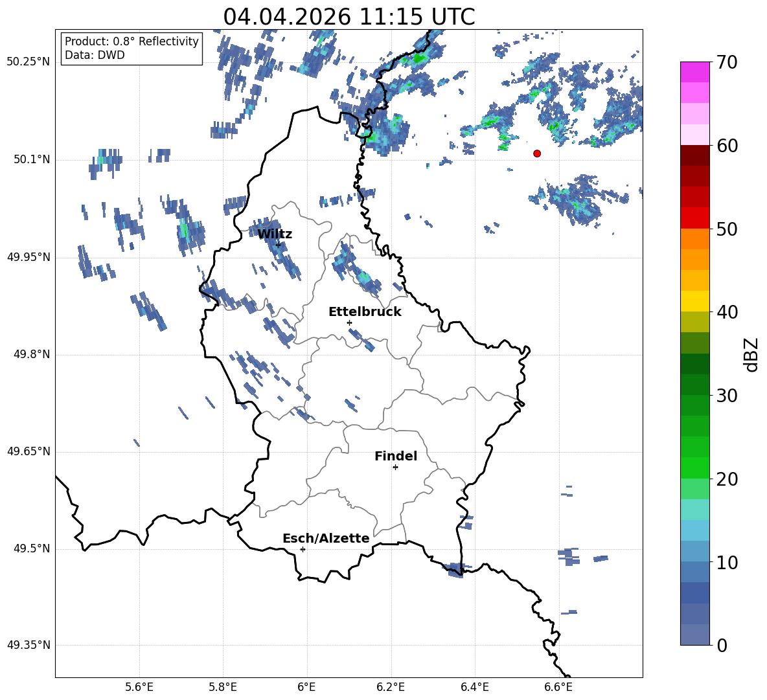This screenshot has height=700, width=767.
Task: Pick the red swatch near 50 dBZ
Action: pos(694,218)
